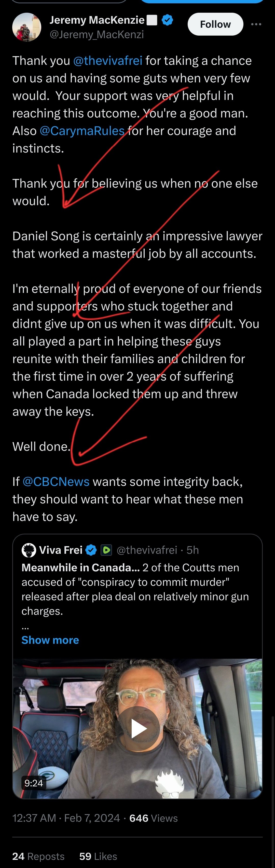This screenshot has height=868, width=275.
Task: Click the video duration 9:24 label
Action: 34,783
